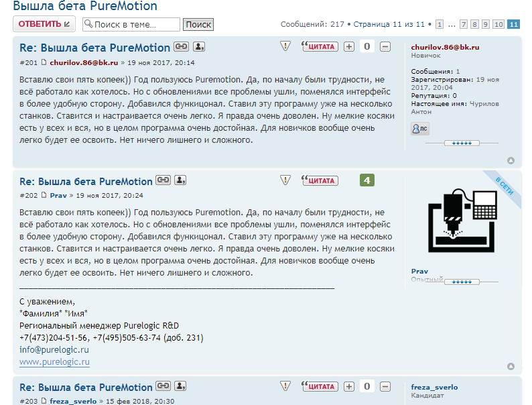Open user profile icon in post #203
This screenshot has width=532, height=405.
point(180,386)
